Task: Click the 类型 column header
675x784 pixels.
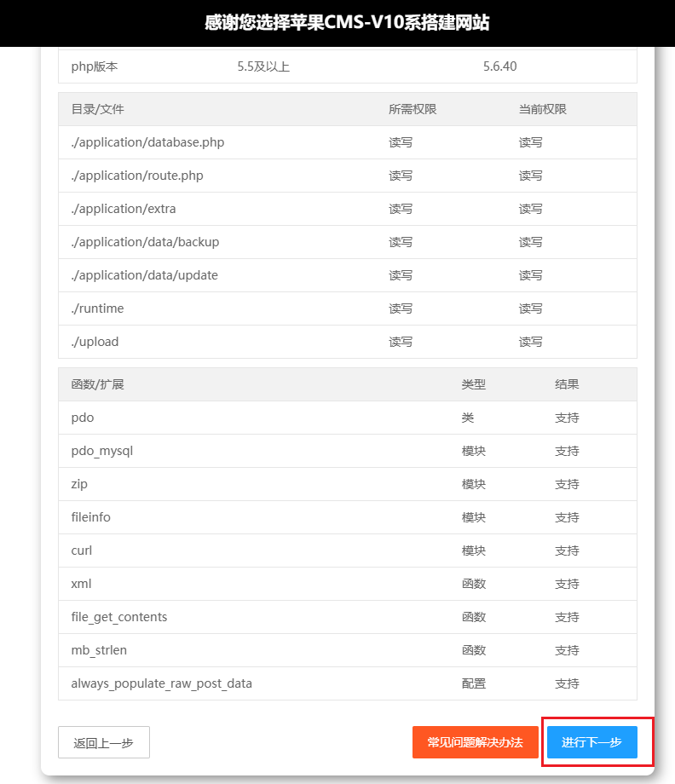Action: coord(474,384)
